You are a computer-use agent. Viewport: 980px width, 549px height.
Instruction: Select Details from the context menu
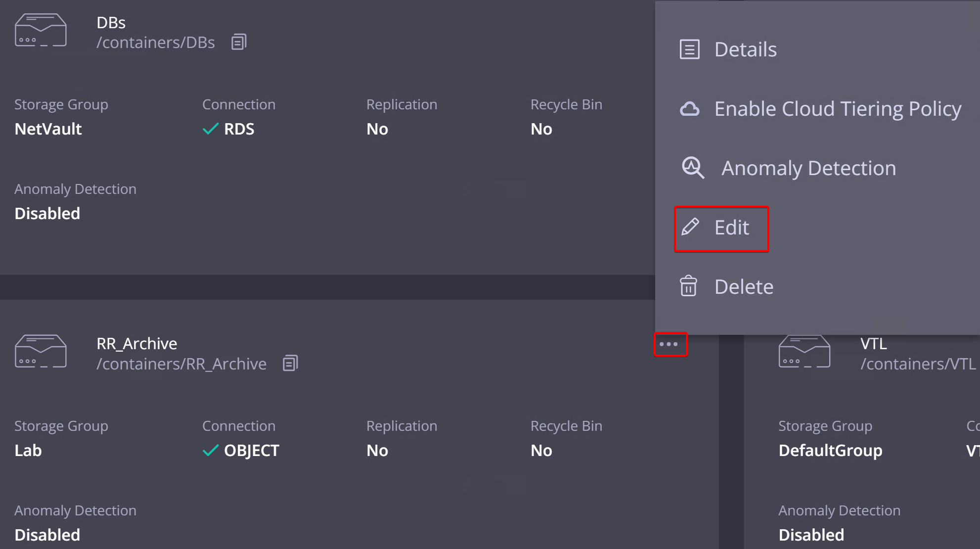745,49
